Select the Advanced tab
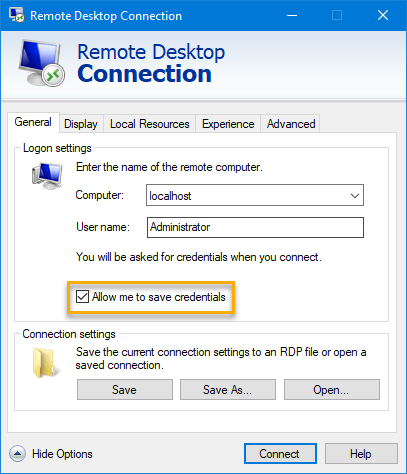 (291, 124)
